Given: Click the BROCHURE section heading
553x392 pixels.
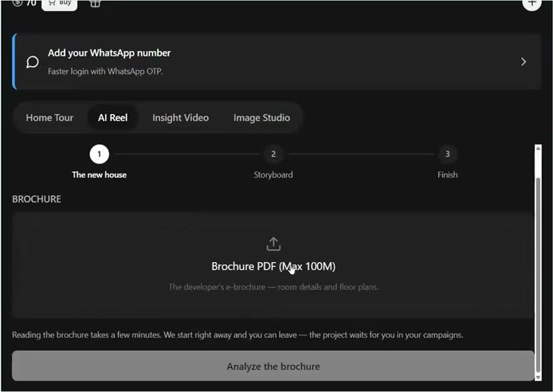Looking at the screenshot, I should pos(37,199).
